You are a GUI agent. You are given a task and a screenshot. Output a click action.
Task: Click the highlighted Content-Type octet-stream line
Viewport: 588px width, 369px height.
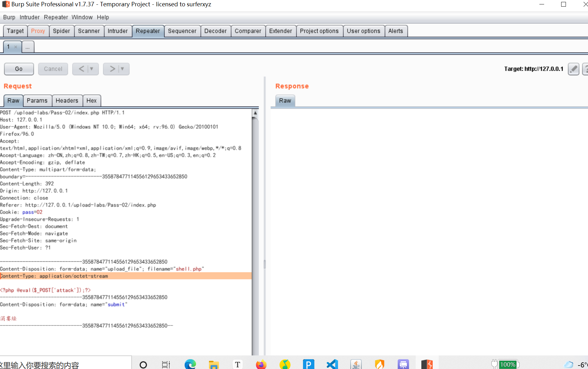click(x=126, y=276)
